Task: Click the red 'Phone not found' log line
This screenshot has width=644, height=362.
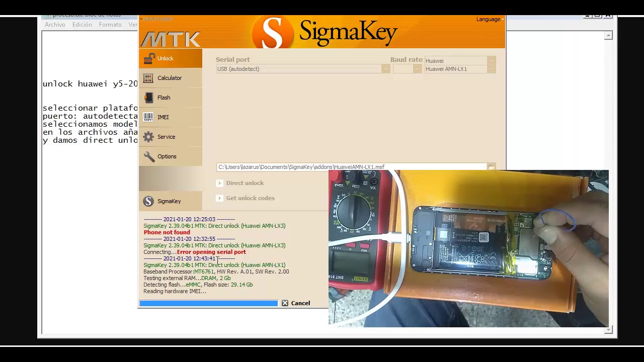Action: point(167,232)
